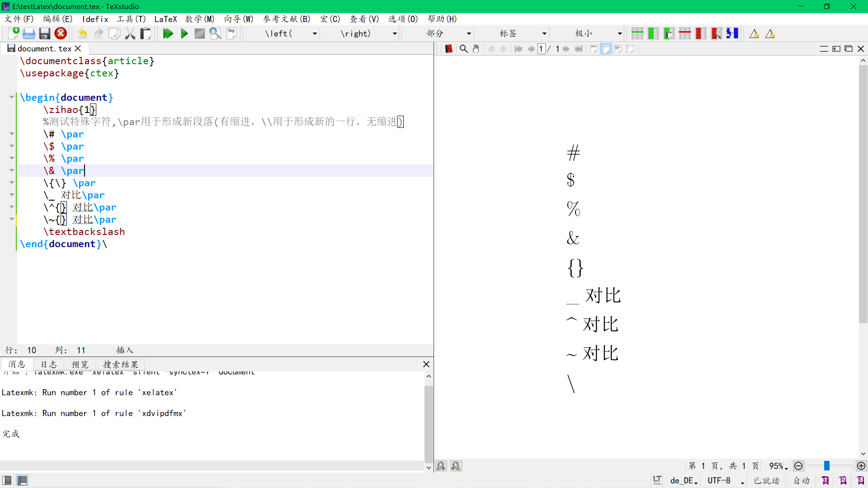Click the Build & View double-arrow icon

[168, 33]
